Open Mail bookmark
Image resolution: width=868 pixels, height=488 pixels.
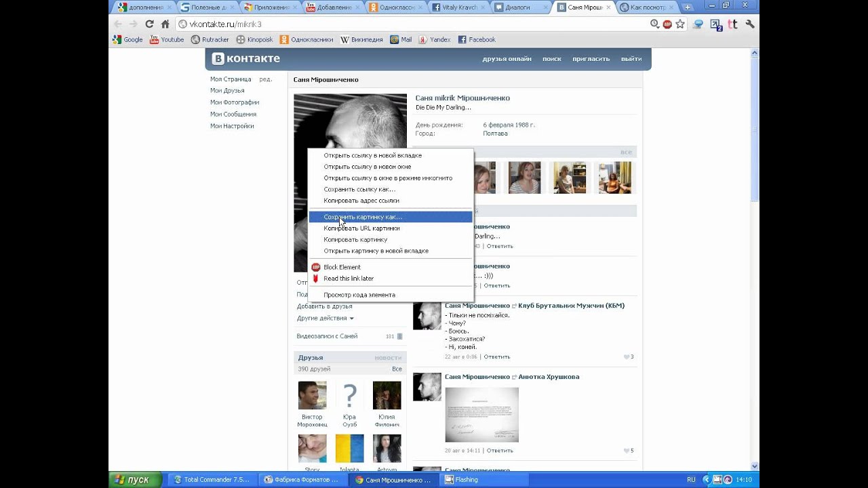pos(401,39)
